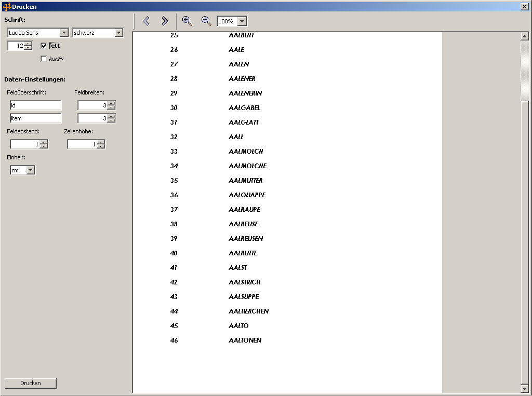
Task: Increase Feldabstand value with up arrow
Action: click(x=44, y=142)
